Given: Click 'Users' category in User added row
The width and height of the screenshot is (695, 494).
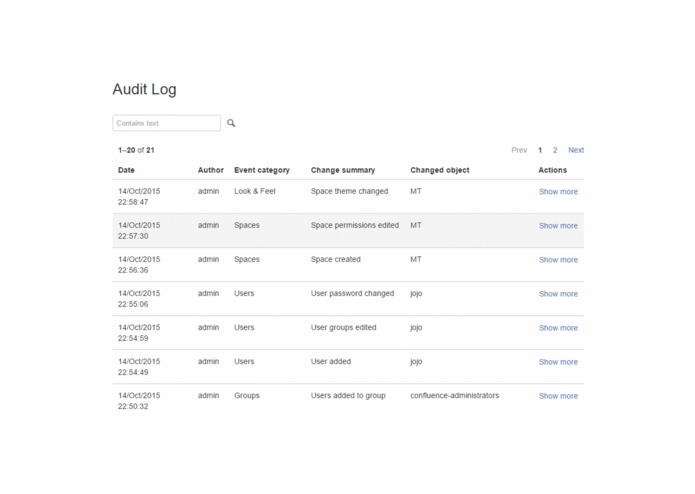Looking at the screenshot, I should [244, 362].
